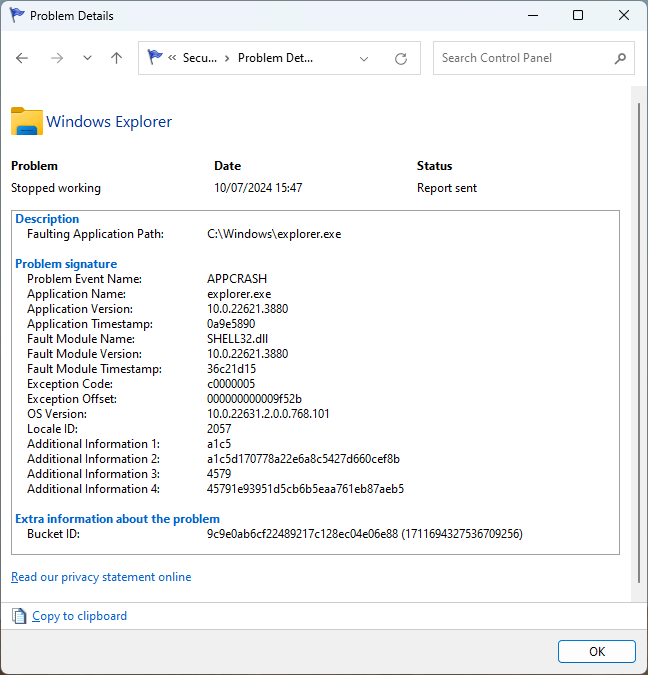Go back using the back arrow
This screenshot has height=675, width=648.
(x=22, y=58)
